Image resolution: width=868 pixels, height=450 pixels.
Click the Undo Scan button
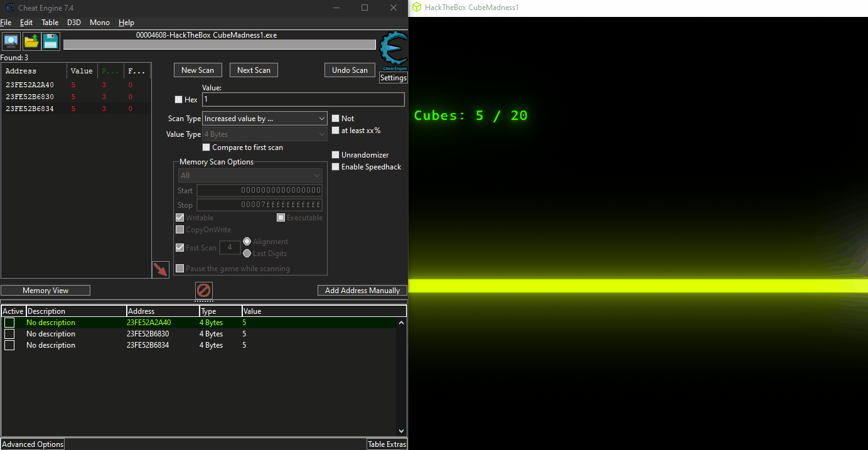pyautogui.click(x=350, y=70)
